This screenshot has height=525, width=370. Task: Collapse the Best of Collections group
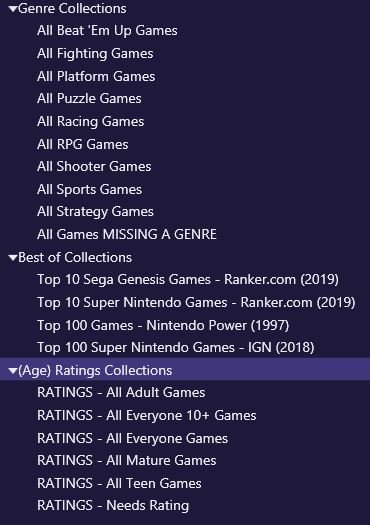tap(13, 258)
